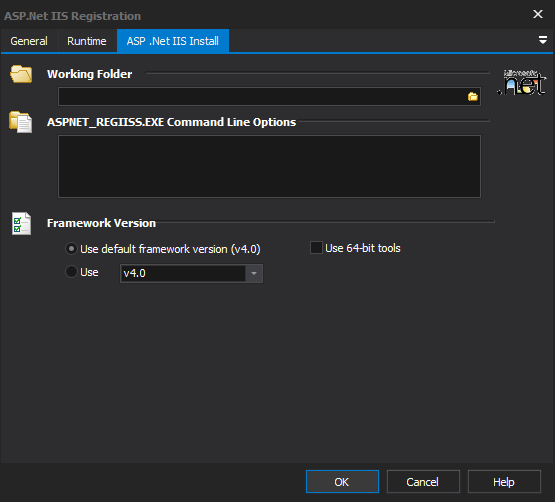555x502 pixels.
Task: Expand the v4.0 framework version dropdown
Action: click(254, 273)
